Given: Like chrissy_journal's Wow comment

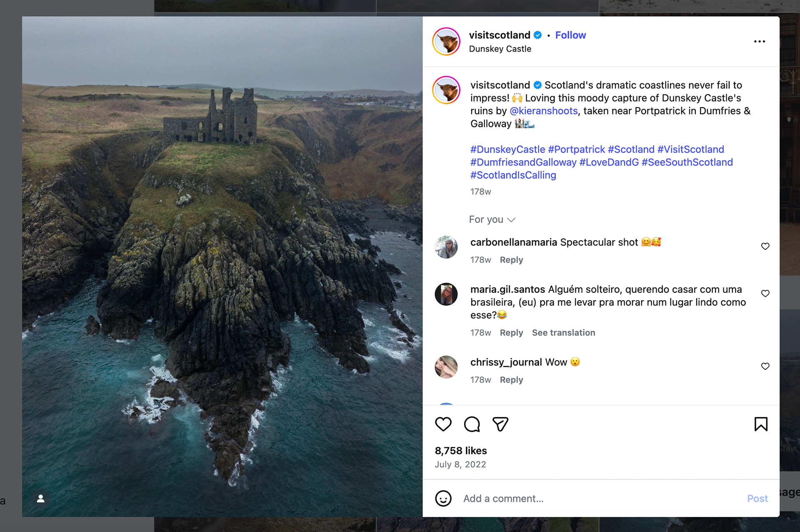Looking at the screenshot, I should [765, 366].
